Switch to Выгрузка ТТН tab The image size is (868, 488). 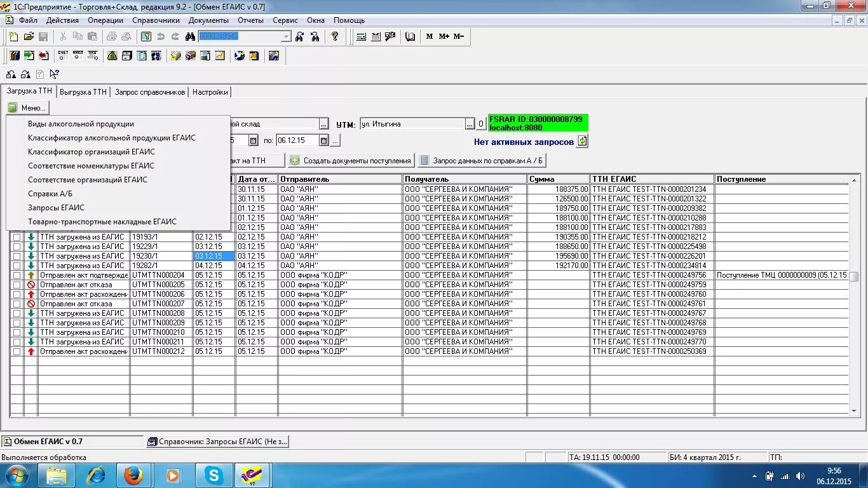tap(83, 92)
